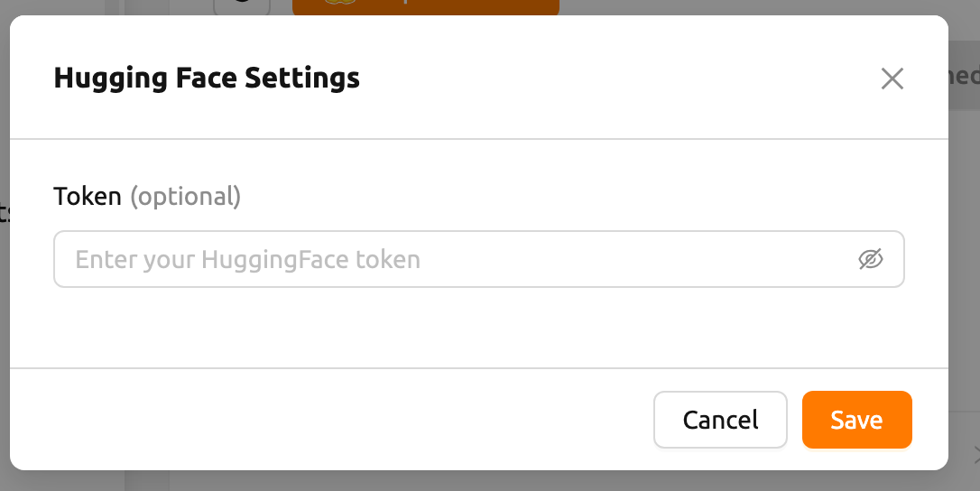Focus the HuggingFace token input field

click(x=451, y=260)
